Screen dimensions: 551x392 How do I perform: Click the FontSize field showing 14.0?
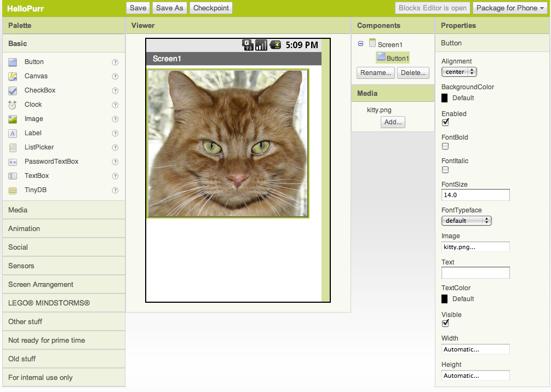click(x=475, y=195)
